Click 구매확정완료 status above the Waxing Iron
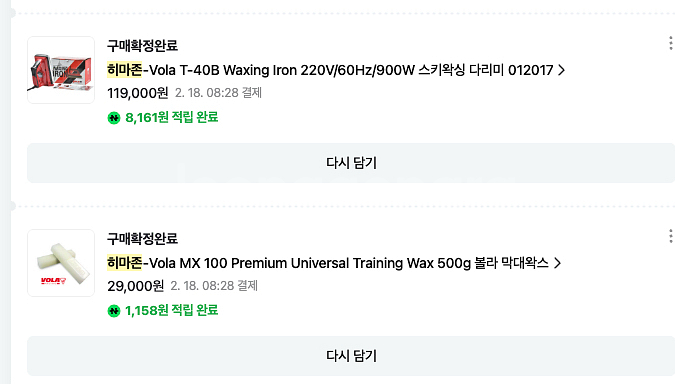 [142, 46]
